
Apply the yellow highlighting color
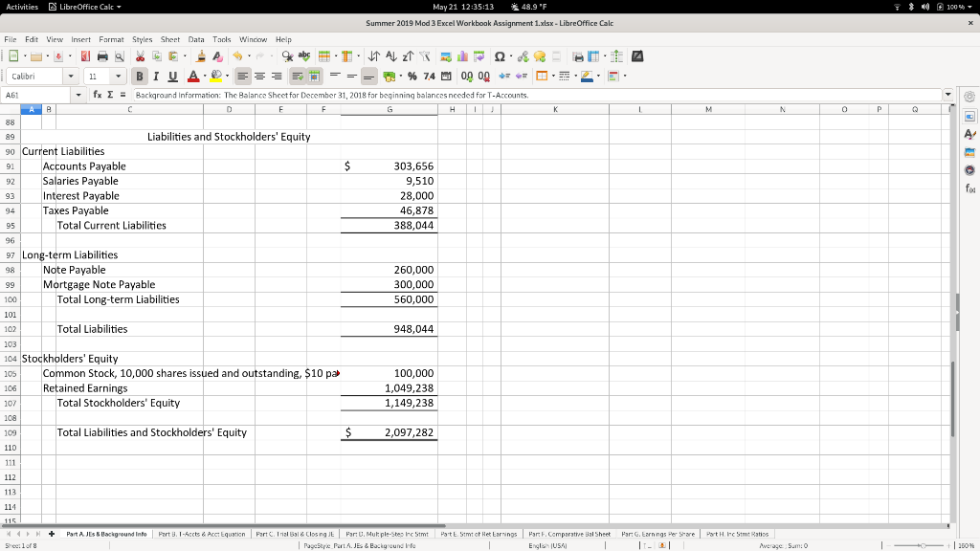216,77
